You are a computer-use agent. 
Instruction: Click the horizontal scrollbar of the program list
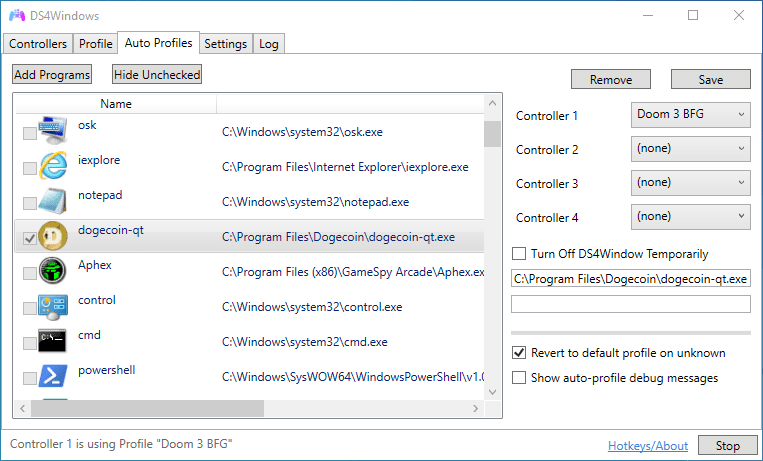point(250,409)
